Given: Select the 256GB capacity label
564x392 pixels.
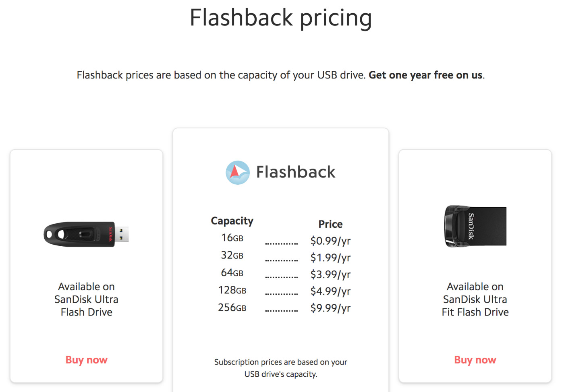Looking at the screenshot, I should click(232, 307).
